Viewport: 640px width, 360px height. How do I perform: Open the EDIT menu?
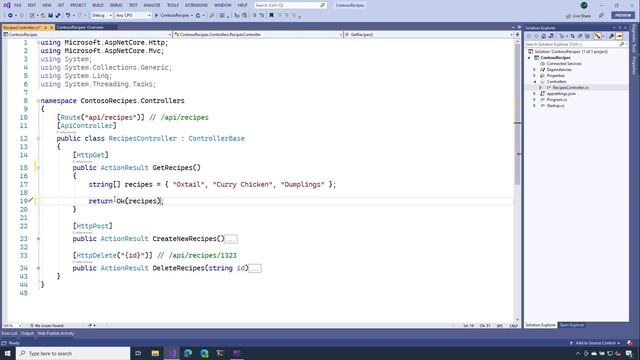tap(32, 5)
